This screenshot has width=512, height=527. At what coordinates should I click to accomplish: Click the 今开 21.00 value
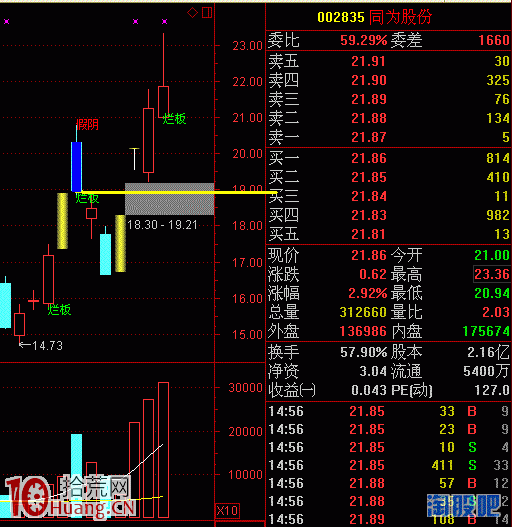coord(492,255)
